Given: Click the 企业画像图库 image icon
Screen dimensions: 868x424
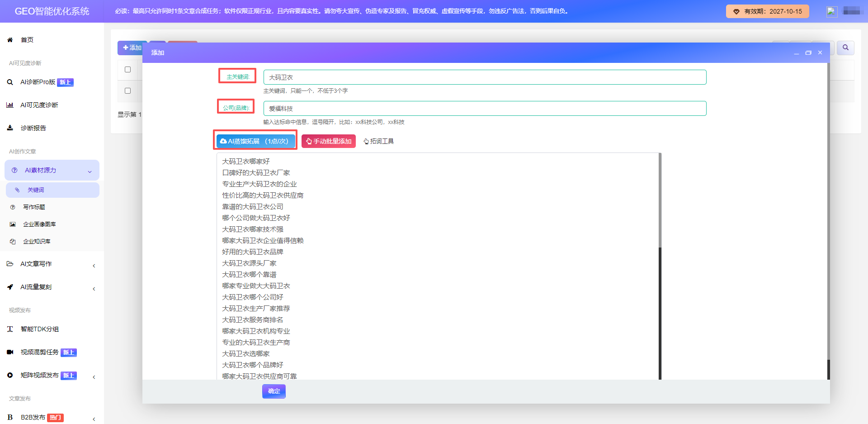Looking at the screenshot, I should pos(13,224).
